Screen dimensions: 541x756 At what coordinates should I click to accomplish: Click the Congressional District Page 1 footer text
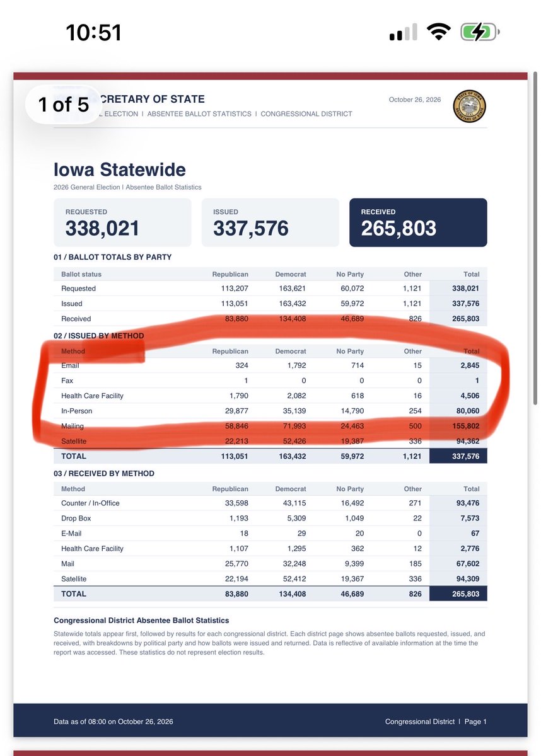(x=436, y=721)
